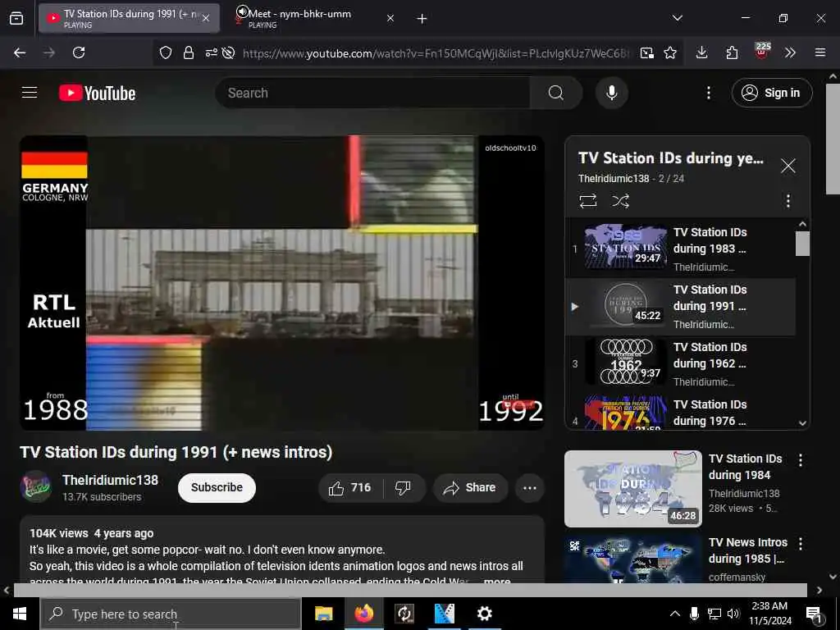Open the Windows Start menu
Viewport: 840px width, 630px height.
(x=20, y=614)
